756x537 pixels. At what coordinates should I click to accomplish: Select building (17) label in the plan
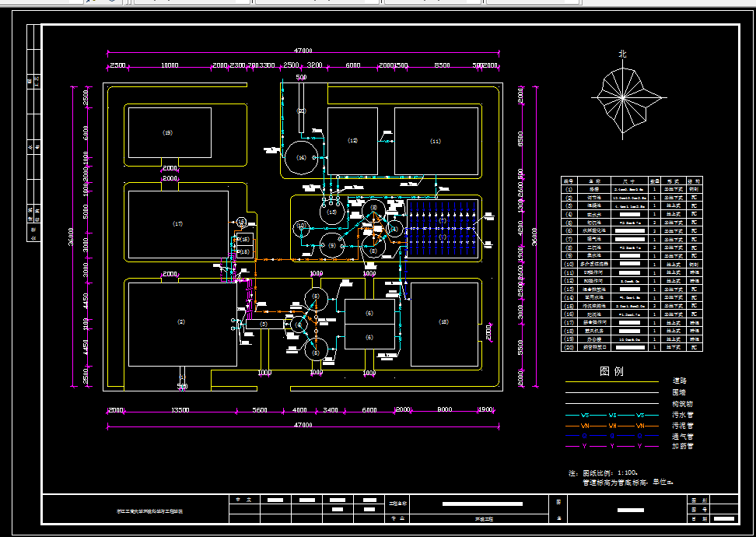click(x=177, y=223)
